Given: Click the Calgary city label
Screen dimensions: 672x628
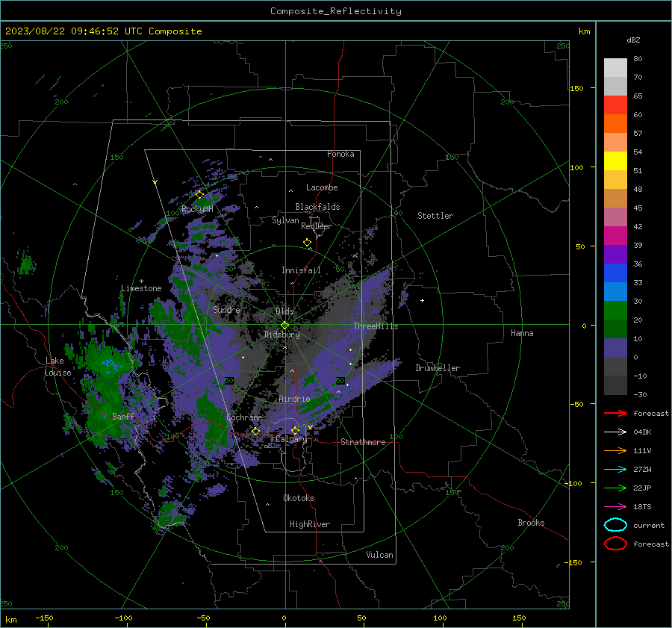Looking at the screenshot, I should click(x=291, y=439).
